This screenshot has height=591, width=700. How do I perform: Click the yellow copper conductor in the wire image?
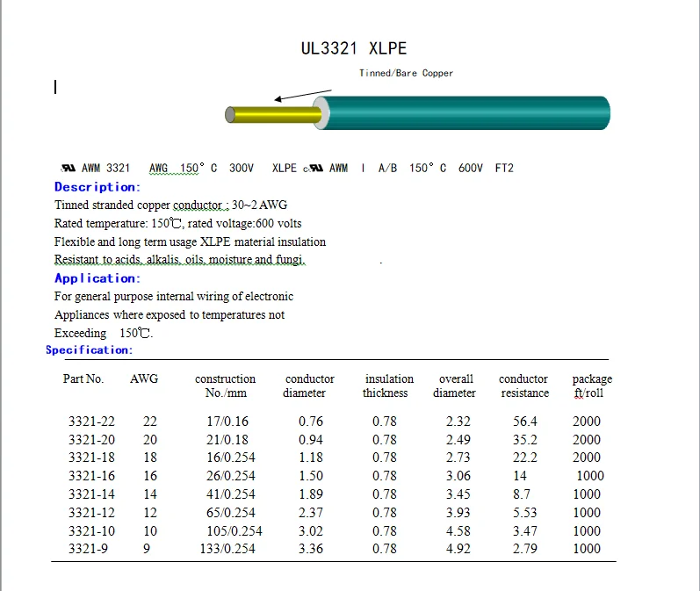[x=272, y=115]
